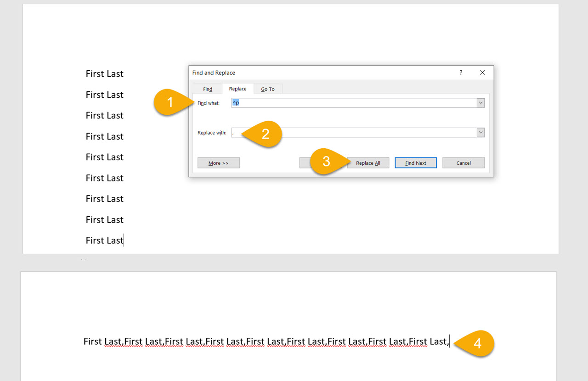Click the orange callout numbered 2

pyautogui.click(x=266, y=134)
